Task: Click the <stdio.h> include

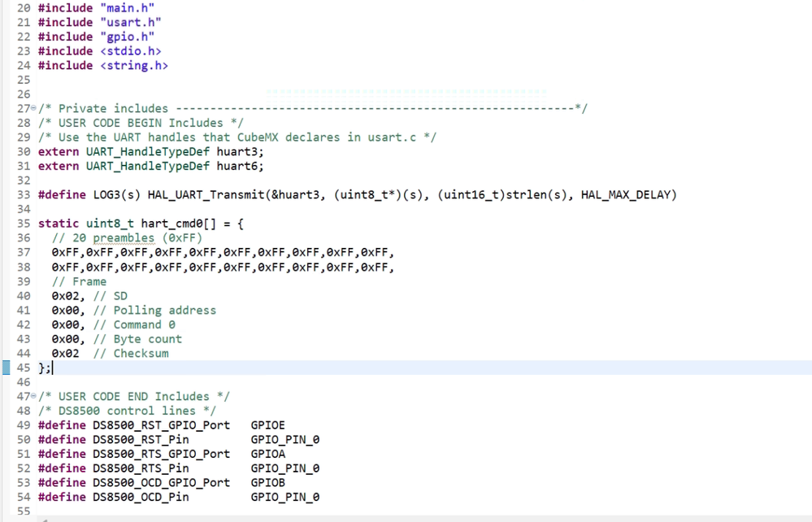Action: (131, 51)
